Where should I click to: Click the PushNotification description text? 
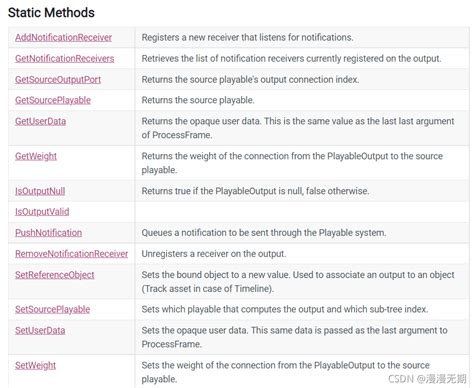264,233
